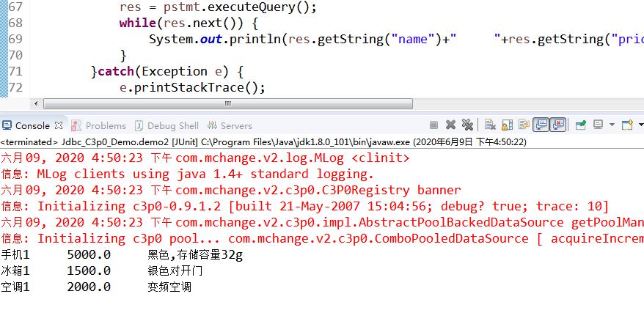Click the 'println' call in line 69
Image resolution: width=644 pixels, height=313 pixels.
click(x=255, y=39)
